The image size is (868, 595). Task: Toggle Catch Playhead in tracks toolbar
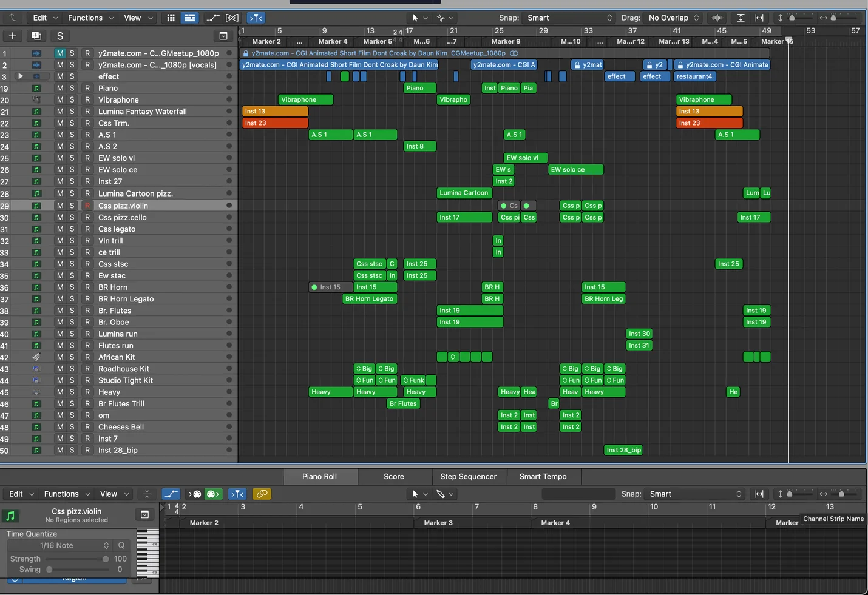(x=256, y=18)
